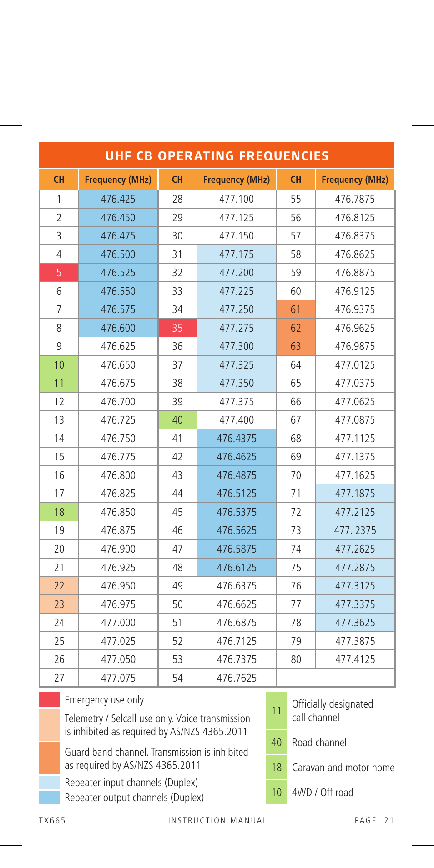Click the first CH column header
The height and width of the screenshot is (868, 434).
click(x=59, y=180)
